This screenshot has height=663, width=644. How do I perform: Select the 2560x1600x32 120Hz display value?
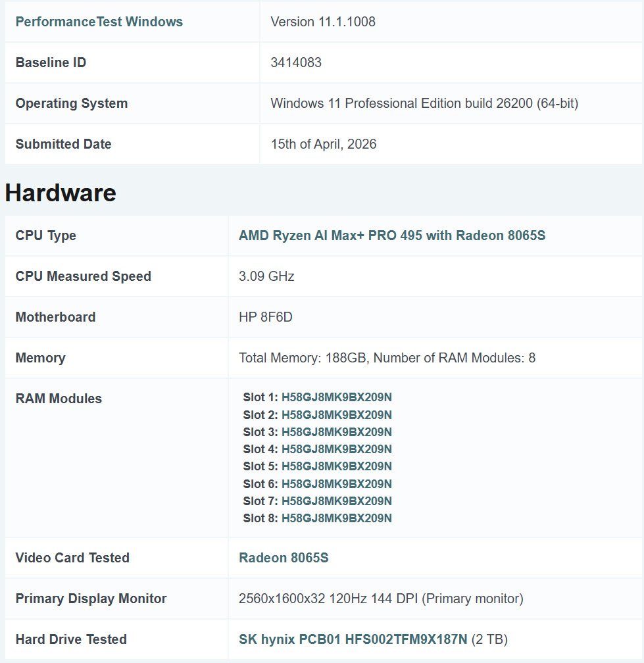pos(381,599)
